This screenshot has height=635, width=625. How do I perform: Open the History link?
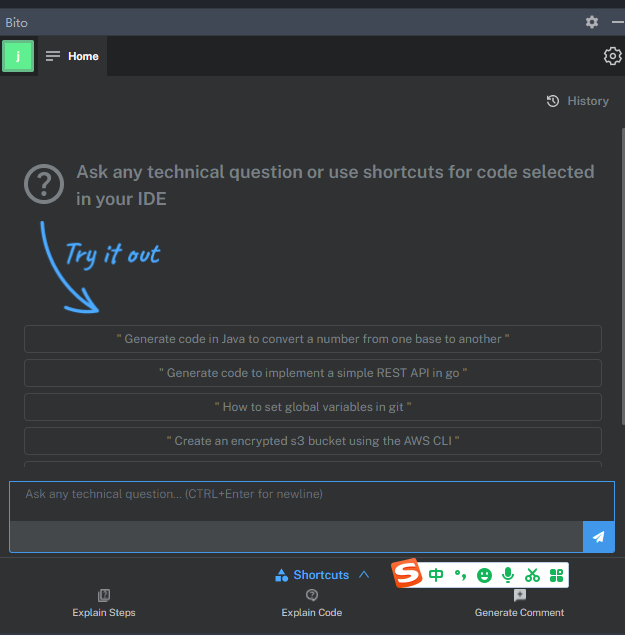pyautogui.click(x=588, y=101)
